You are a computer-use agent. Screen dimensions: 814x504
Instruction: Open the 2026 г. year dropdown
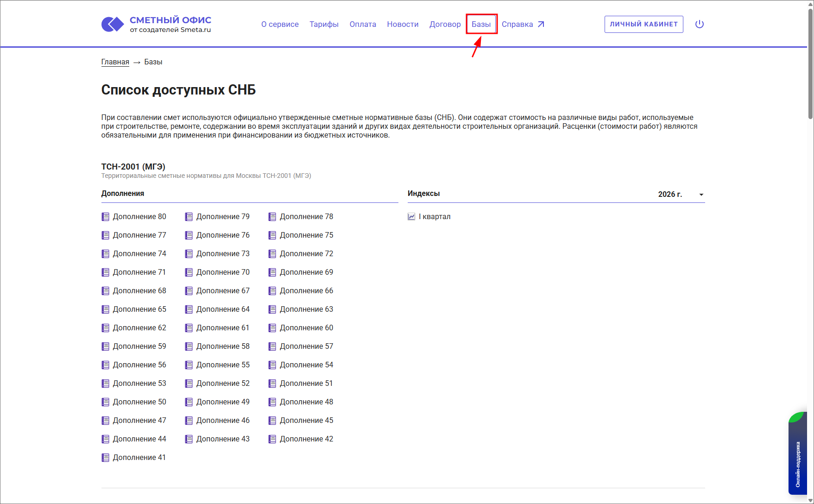(670, 194)
